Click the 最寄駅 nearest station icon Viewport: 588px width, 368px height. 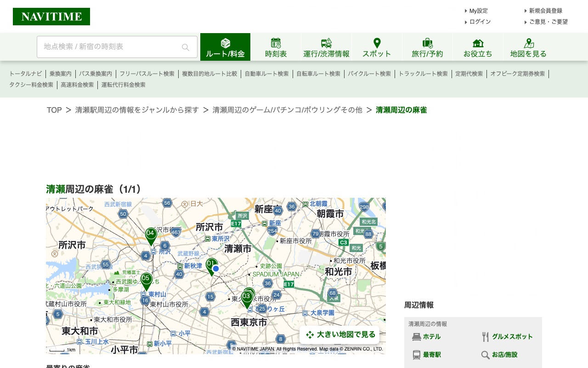tap(416, 355)
